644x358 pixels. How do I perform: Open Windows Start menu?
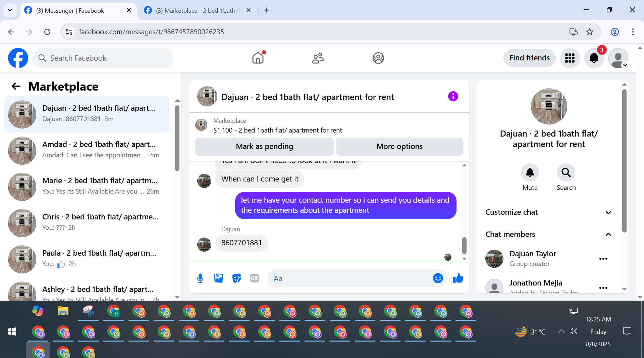(x=12, y=332)
